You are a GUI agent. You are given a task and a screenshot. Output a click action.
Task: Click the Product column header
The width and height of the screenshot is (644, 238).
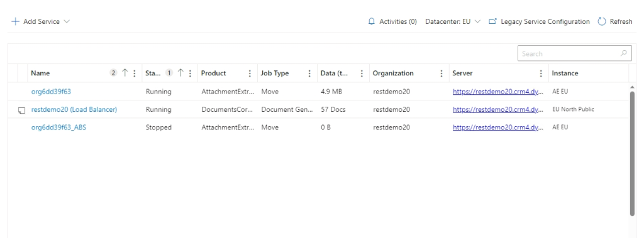214,73
